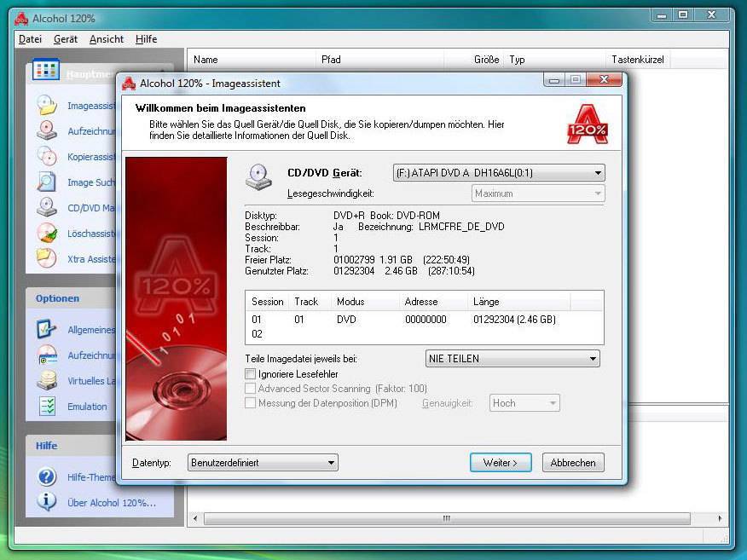Click the 01292304 (2.46 GB) length cell
747x560 pixels.
(514, 319)
